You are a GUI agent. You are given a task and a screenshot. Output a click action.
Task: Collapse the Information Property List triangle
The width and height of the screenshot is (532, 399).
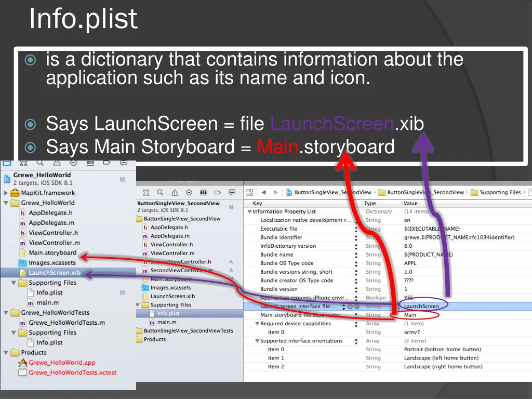pyautogui.click(x=249, y=211)
